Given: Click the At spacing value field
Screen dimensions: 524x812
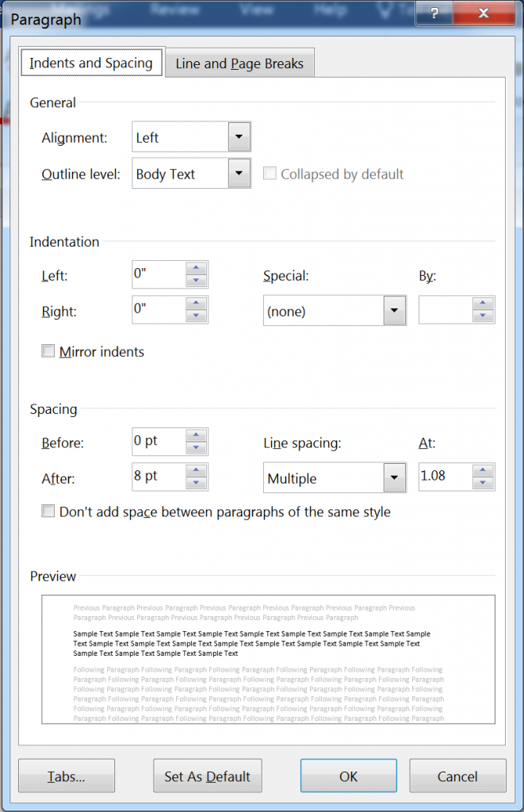Looking at the screenshot, I should (x=446, y=477).
